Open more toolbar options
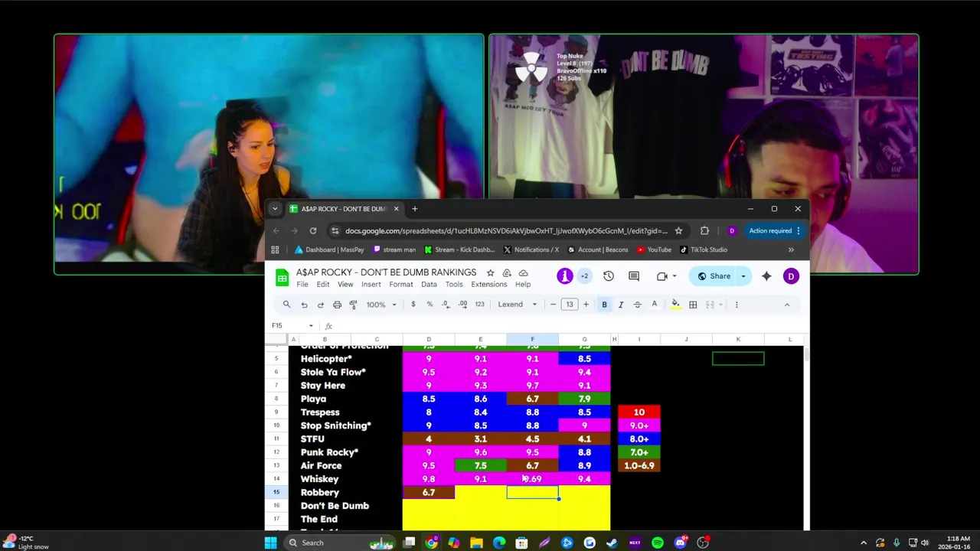Screen dimensions: 980x551 [737, 305]
